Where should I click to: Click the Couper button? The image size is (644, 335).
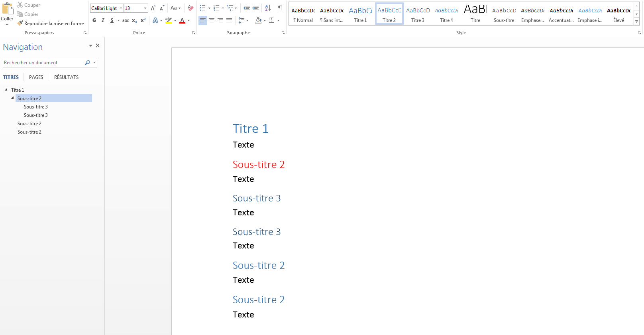[x=28, y=5]
